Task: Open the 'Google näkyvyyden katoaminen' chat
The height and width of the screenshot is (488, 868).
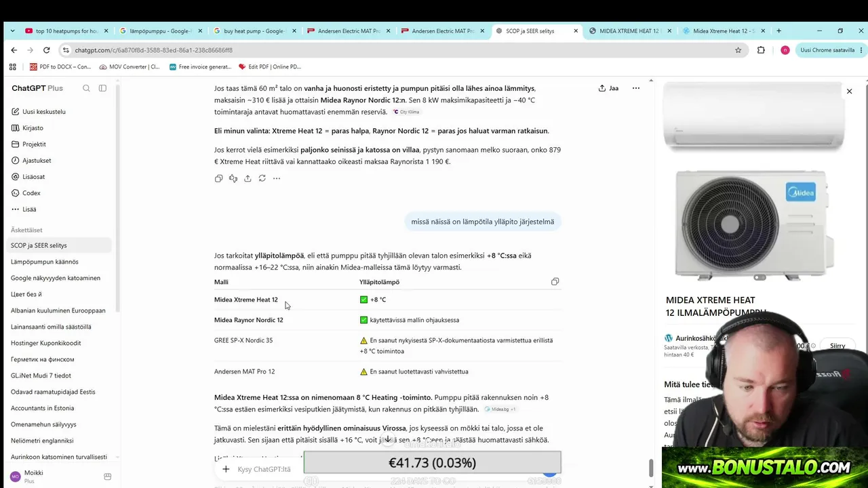Action: click(60, 278)
